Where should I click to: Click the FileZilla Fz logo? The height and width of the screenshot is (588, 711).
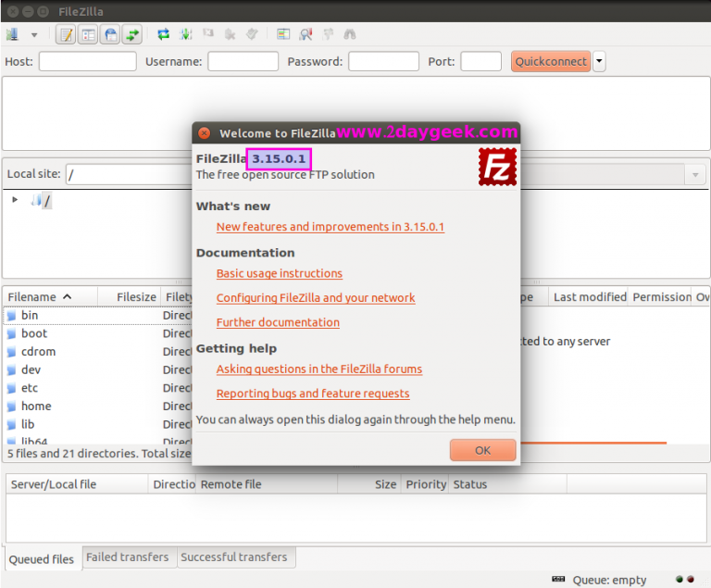(497, 167)
